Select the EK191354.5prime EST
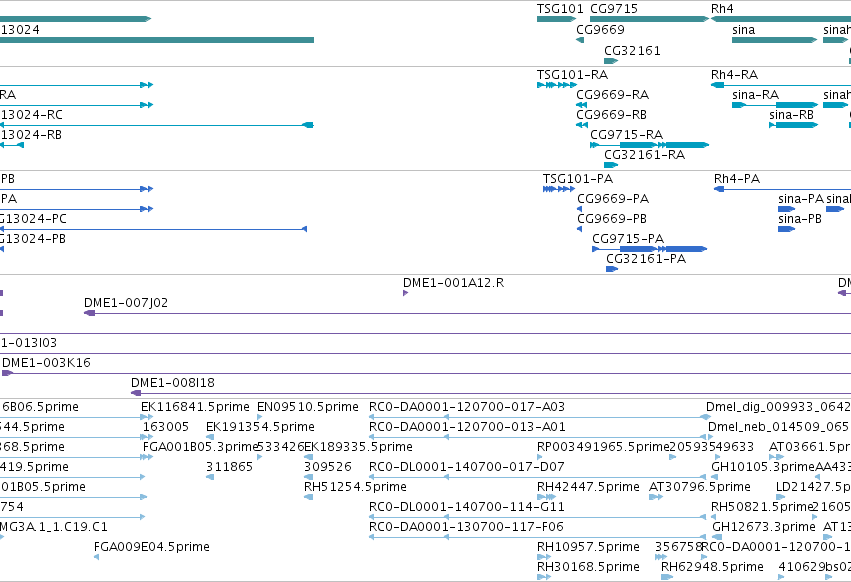851x582 pixels. 210,437
